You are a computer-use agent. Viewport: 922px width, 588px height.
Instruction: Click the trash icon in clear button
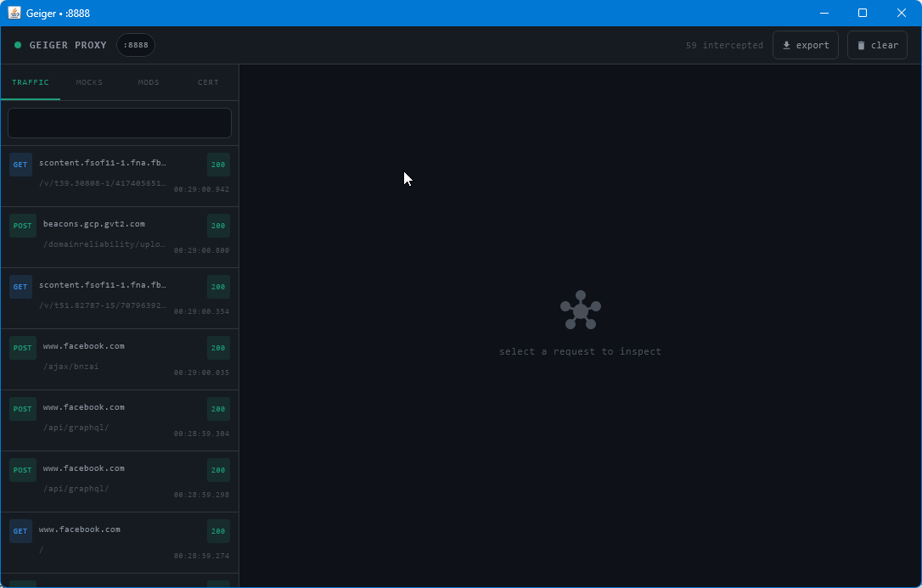tap(861, 45)
